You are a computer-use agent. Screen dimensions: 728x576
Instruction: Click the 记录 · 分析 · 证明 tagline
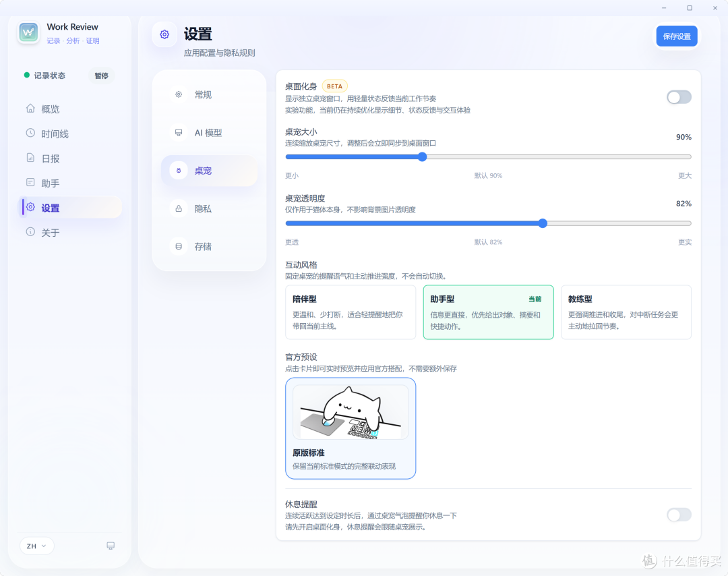(73, 41)
